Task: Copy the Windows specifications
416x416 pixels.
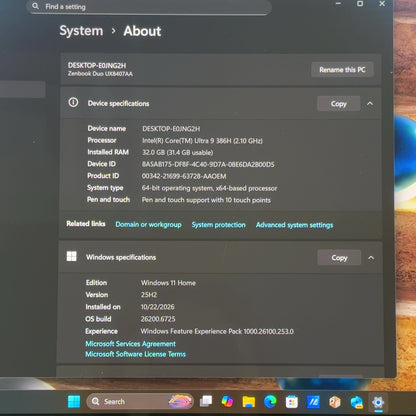Action: point(339,258)
